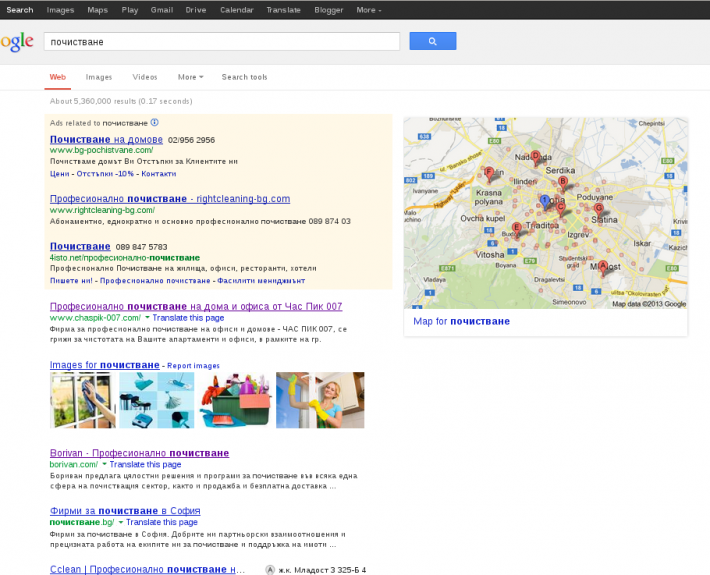Open the Borivan result title
Viewport: 710px width, 575px height.
click(139, 453)
